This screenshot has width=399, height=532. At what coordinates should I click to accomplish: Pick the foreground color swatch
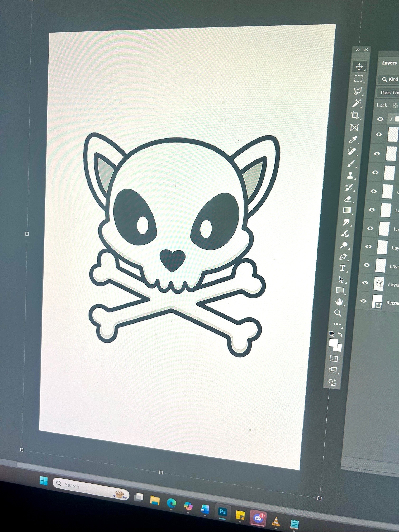coord(333,343)
